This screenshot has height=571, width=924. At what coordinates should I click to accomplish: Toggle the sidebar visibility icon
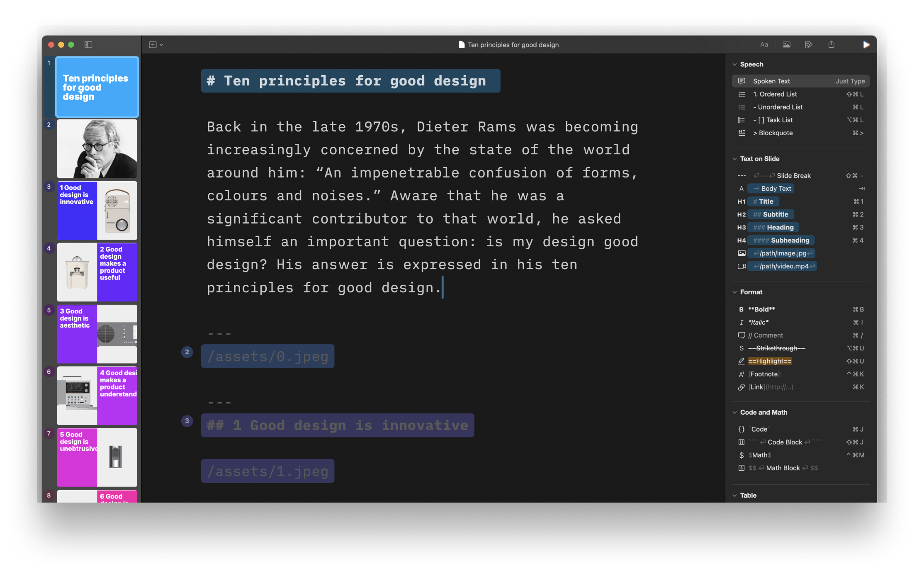pos(88,44)
